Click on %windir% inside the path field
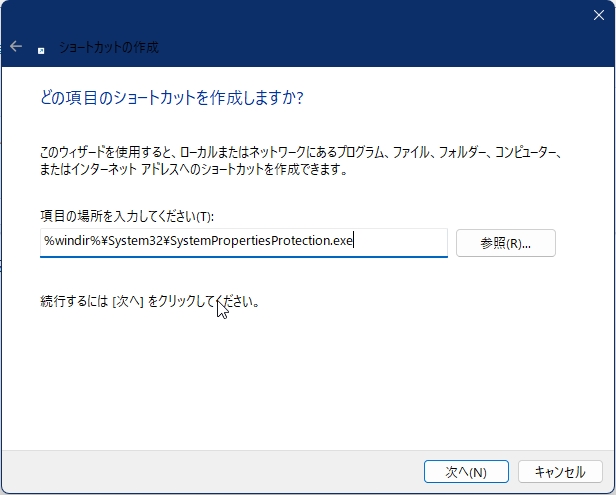 (66, 242)
